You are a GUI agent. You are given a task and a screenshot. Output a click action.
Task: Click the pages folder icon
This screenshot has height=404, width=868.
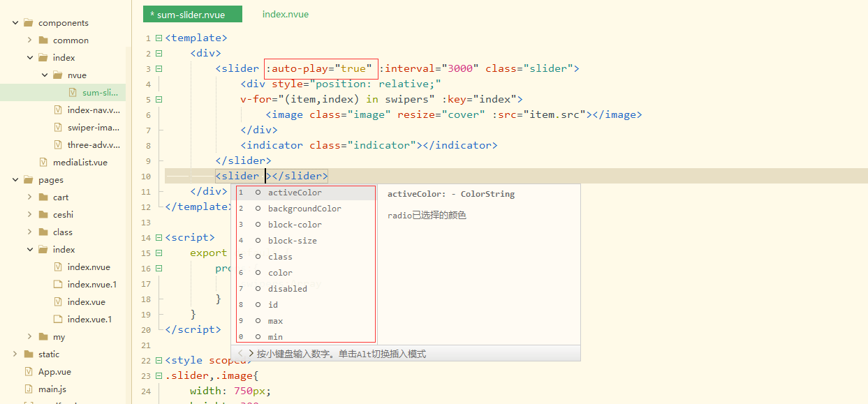(x=29, y=180)
